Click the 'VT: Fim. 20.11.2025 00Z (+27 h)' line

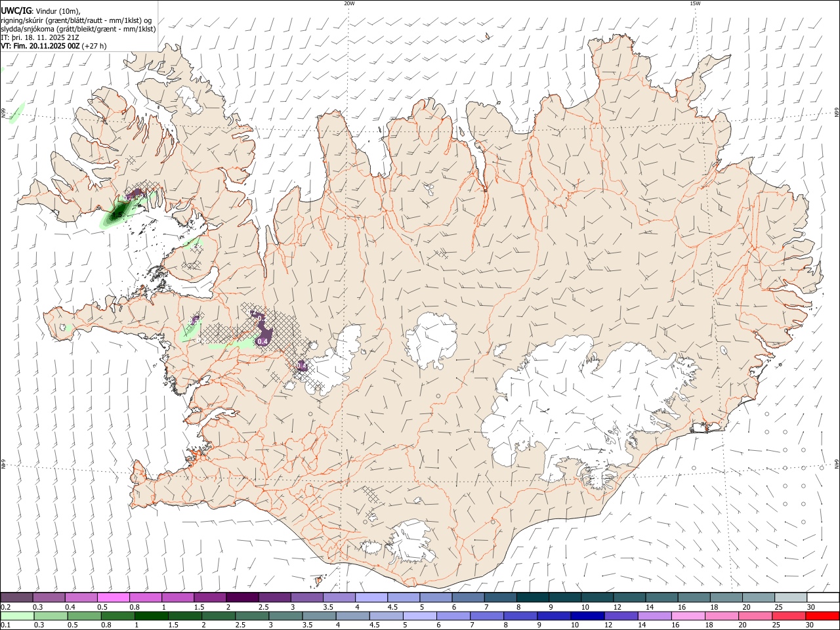coord(54,46)
